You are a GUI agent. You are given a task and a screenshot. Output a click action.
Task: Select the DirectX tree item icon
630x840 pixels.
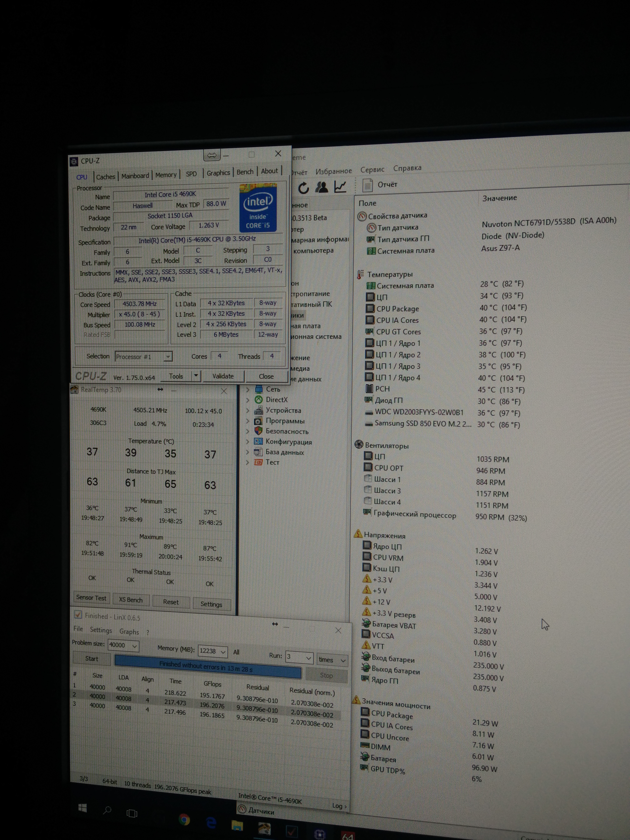pyautogui.click(x=258, y=399)
